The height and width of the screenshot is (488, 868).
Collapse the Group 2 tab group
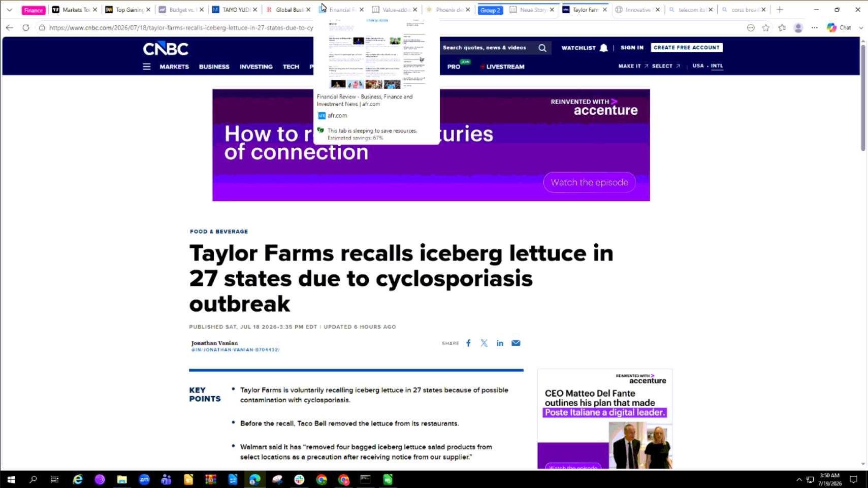click(490, 10)
